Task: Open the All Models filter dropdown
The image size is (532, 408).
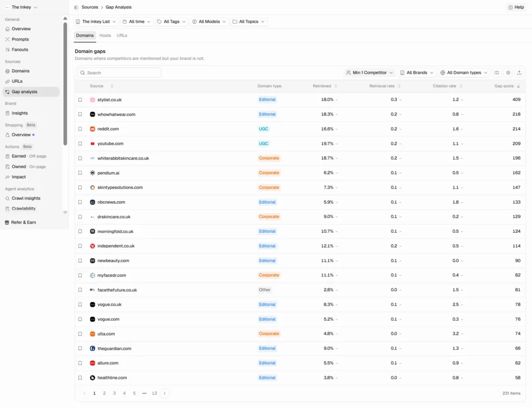Action: (209, 22)
